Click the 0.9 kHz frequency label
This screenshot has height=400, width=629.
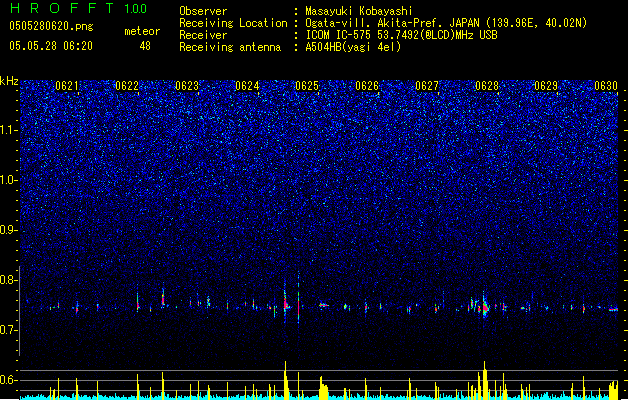coord(8,230)
